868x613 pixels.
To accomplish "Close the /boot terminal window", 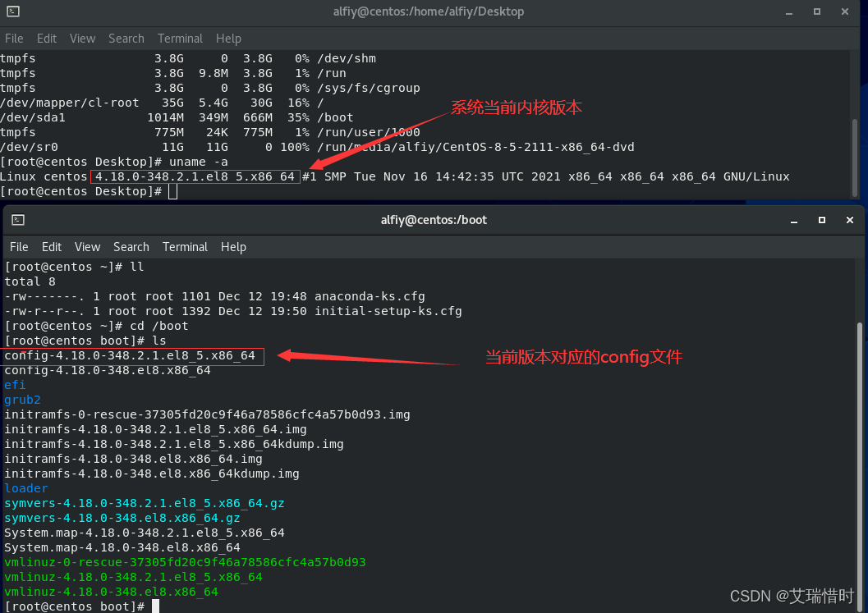I will point(850,220).
